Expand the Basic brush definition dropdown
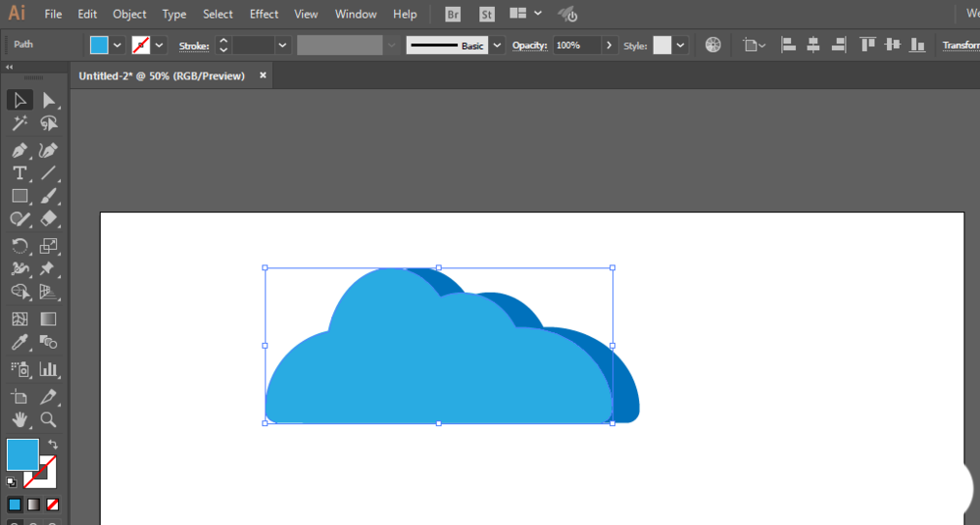 pos(498,45)
